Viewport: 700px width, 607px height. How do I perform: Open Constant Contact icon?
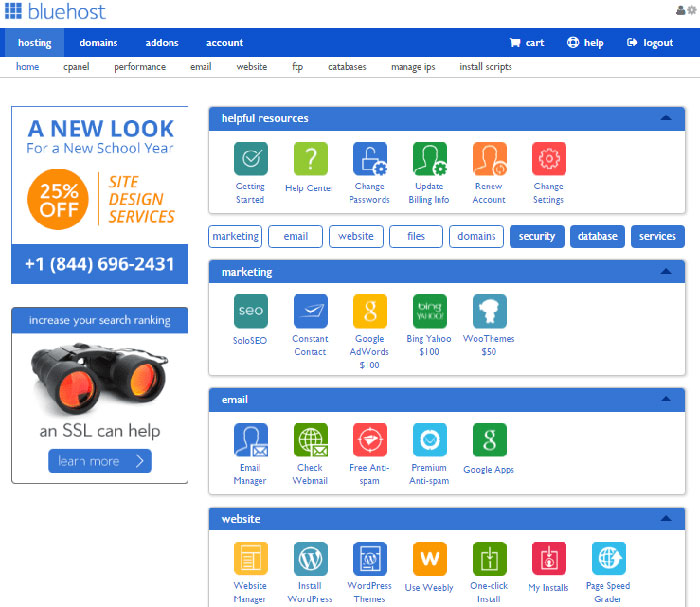(x=311, y=311)
